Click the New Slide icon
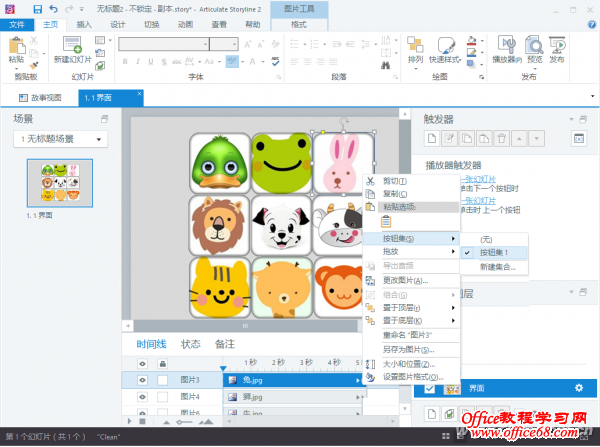 point(72,45)
